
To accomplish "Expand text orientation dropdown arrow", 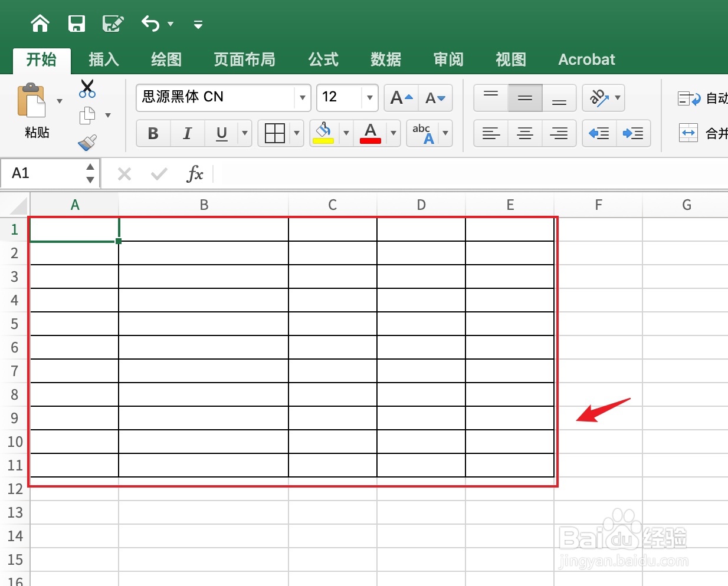I will 618,98.
